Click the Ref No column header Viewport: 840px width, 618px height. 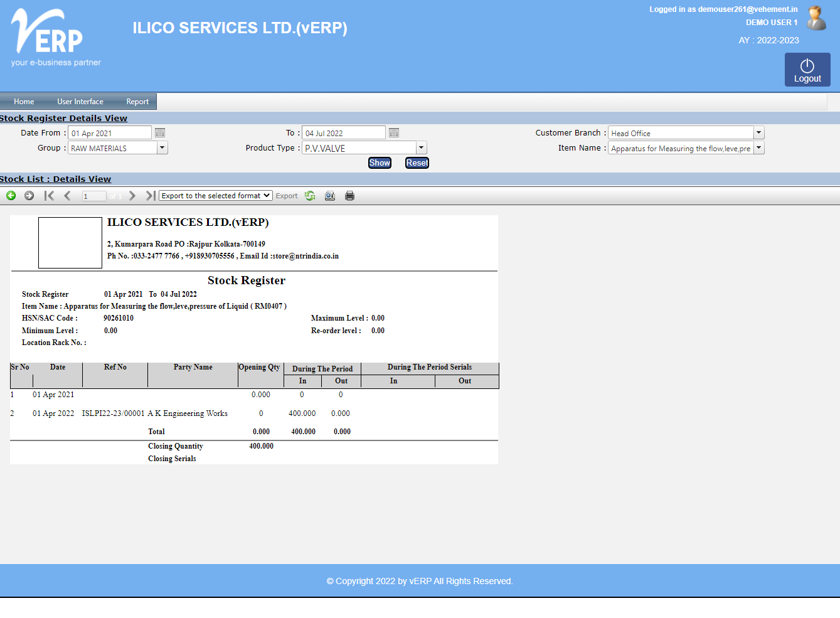[x=115, y=367]
